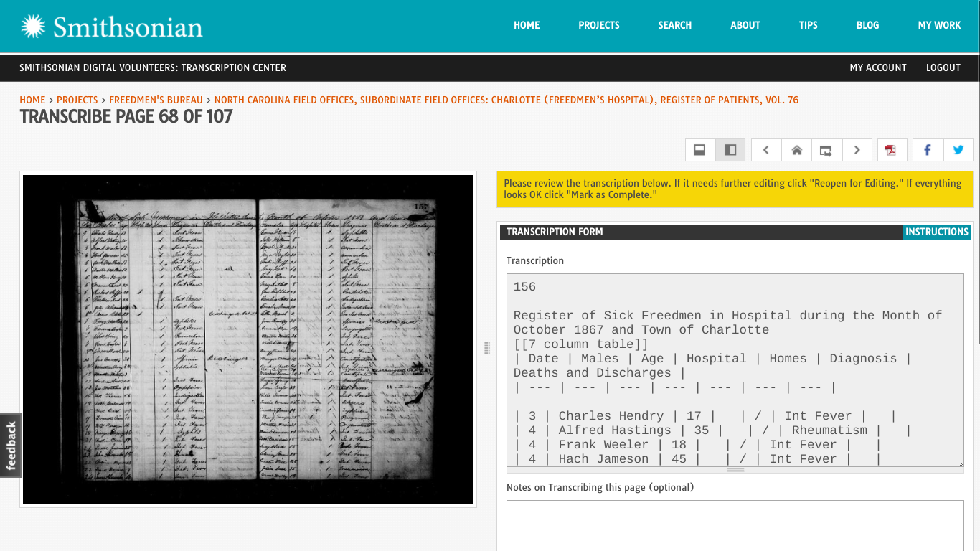Click the My Account link

(x=878, y=67)
